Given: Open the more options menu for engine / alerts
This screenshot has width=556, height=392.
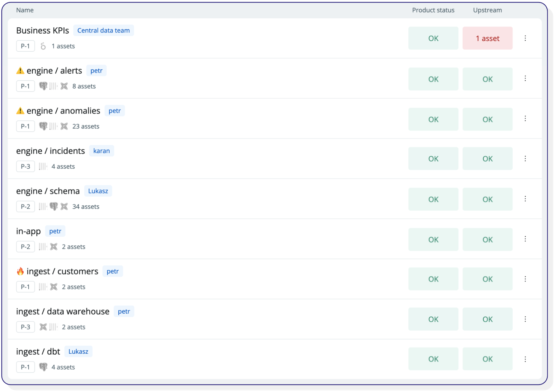Looking at the screenshot, I should click(x=525, y=78).
